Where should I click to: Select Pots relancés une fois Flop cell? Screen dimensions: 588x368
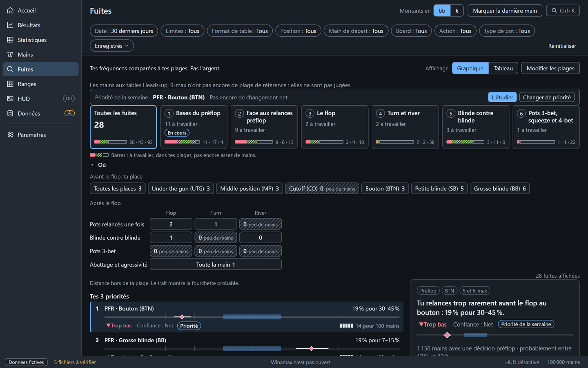click(171, 224)
